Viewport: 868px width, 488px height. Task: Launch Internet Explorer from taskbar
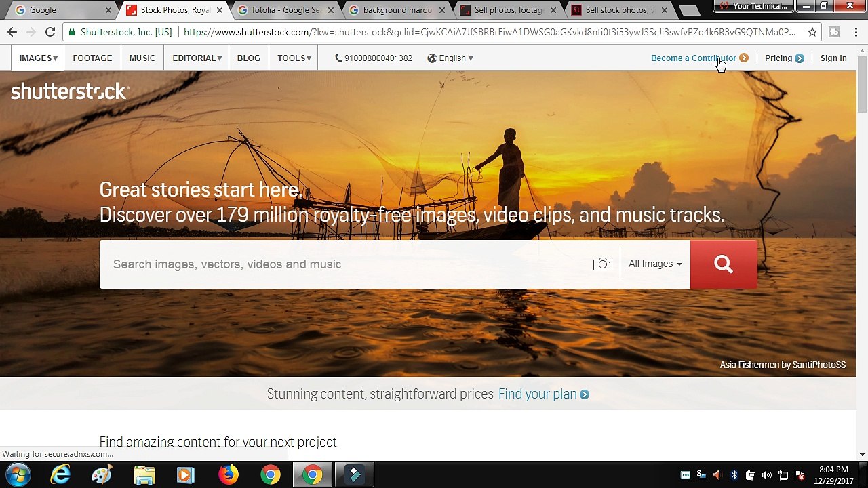[x=60, y=474]
